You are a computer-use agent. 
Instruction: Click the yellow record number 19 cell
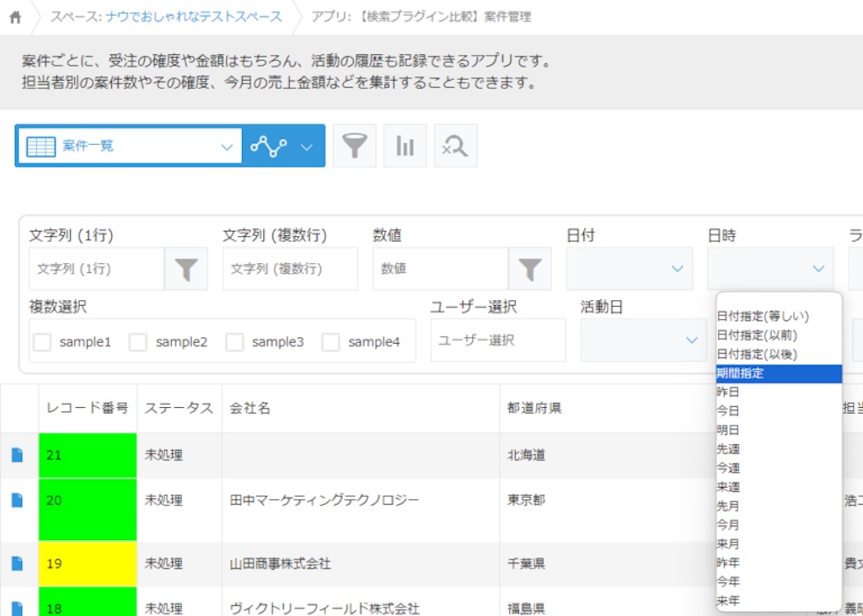tap(88, 565)
